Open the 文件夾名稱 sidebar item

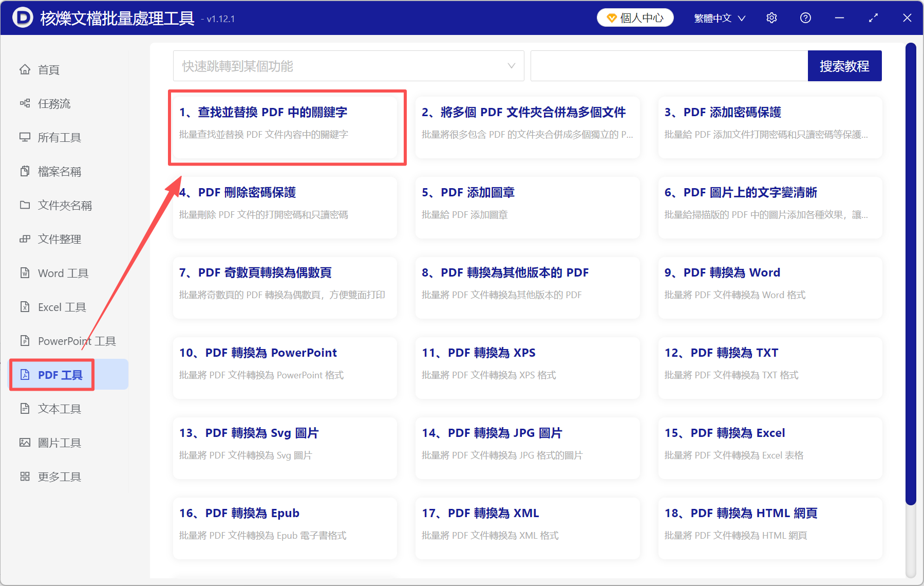[64, 205]
